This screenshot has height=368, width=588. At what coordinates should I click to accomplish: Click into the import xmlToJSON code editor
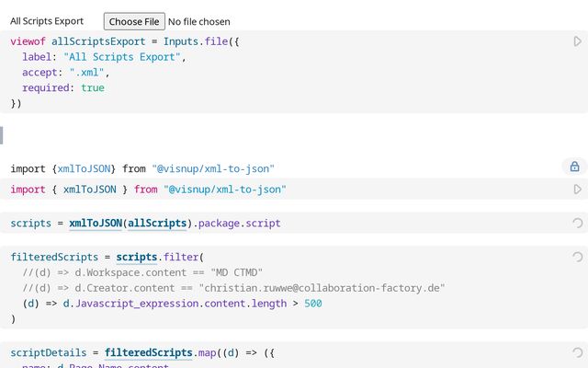click(x=367, y=190)
